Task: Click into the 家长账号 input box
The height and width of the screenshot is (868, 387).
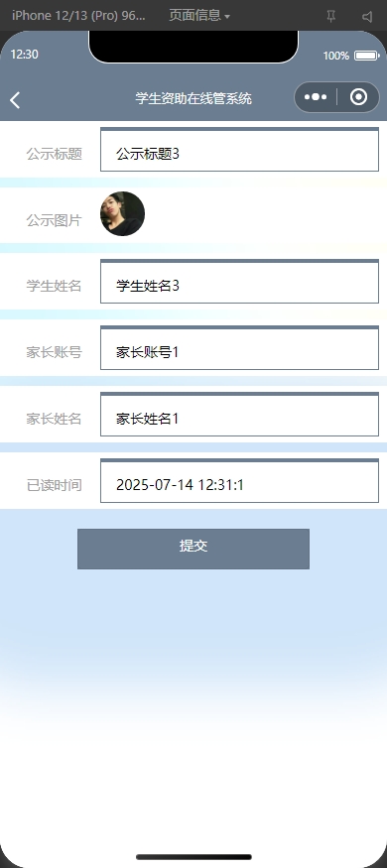Action: coord(239,347)
